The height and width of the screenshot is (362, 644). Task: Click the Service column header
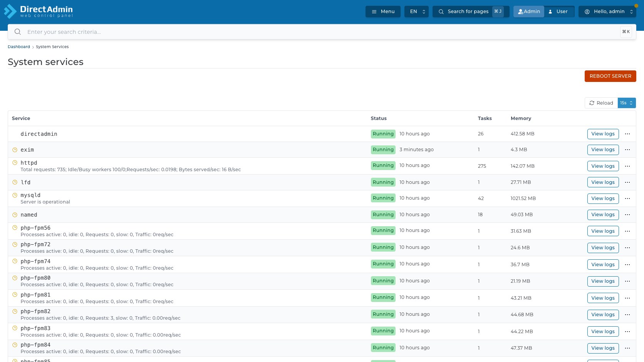(x=21, y=118)
